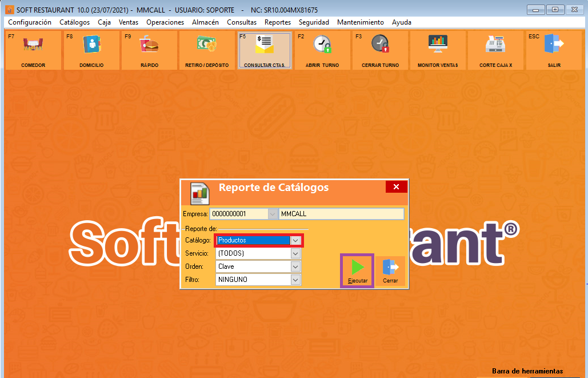Open the Domicilio delivery icon
The height and width of the screenshot is (378, 588).
coord(91,46)
